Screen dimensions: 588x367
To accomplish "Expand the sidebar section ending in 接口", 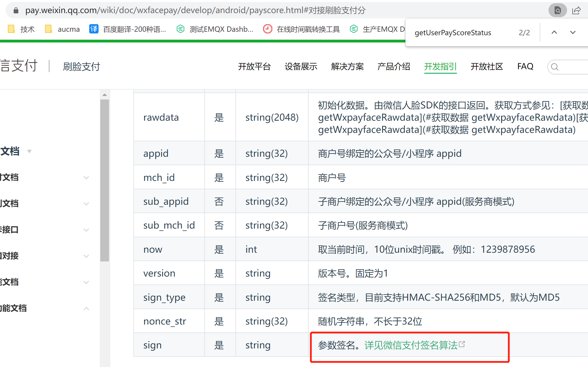I will 86,230.
